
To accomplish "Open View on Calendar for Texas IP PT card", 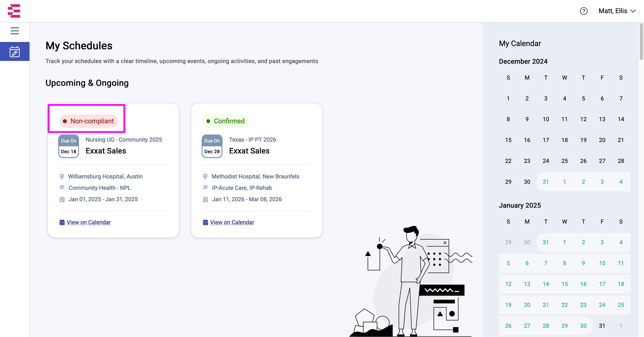I will (x=229, y=222).
